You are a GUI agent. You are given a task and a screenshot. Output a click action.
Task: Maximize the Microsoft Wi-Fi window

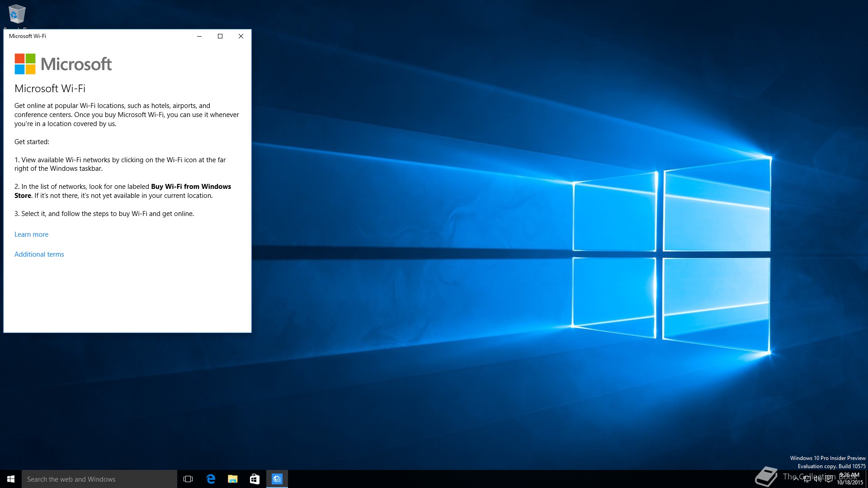click(x=220, y=36)
